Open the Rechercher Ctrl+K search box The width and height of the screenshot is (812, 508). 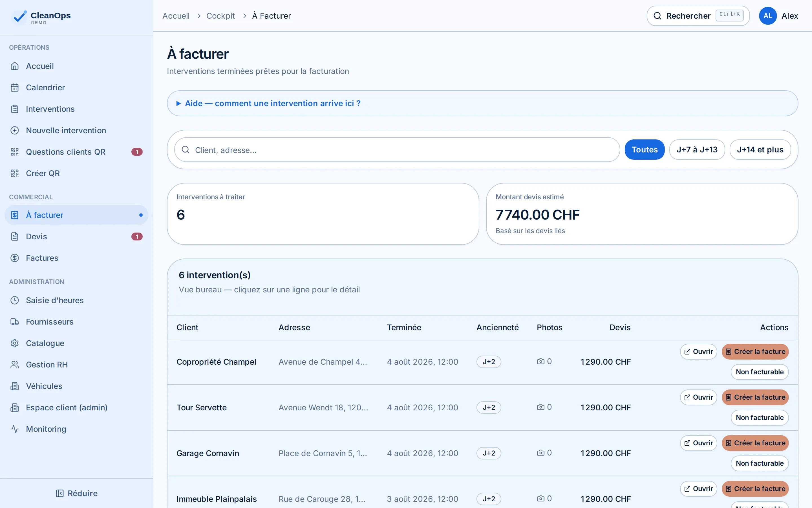[x=698, y=16]
